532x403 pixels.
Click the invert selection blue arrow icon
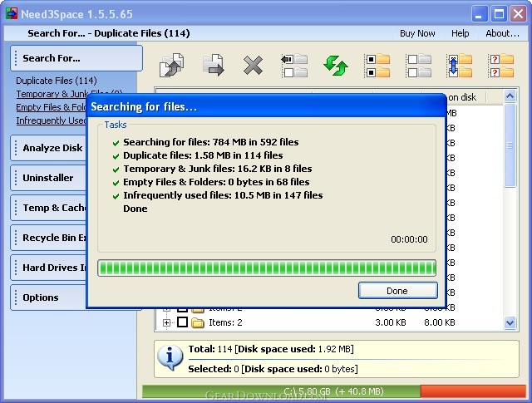click(460, 66)
